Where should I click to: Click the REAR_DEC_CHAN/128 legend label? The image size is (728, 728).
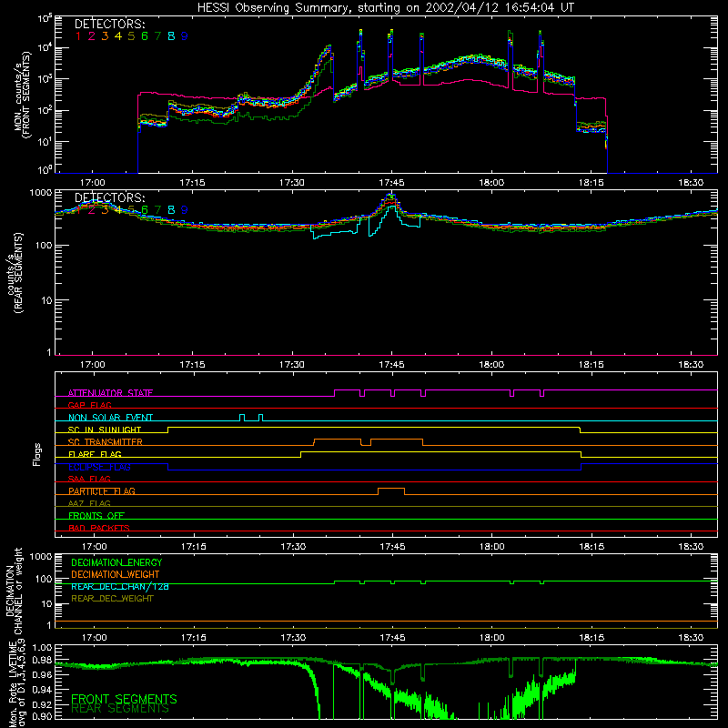click(120, 587)
